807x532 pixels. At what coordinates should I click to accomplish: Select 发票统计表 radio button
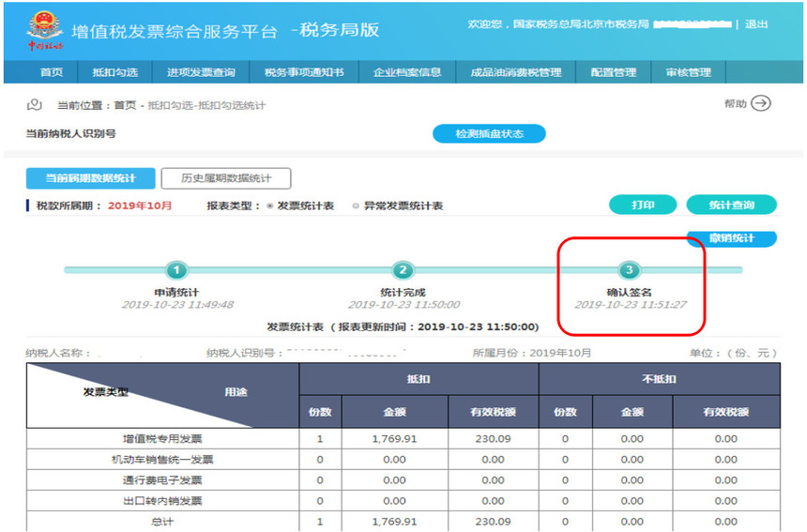pyautogui.click(x=270, y=205)
